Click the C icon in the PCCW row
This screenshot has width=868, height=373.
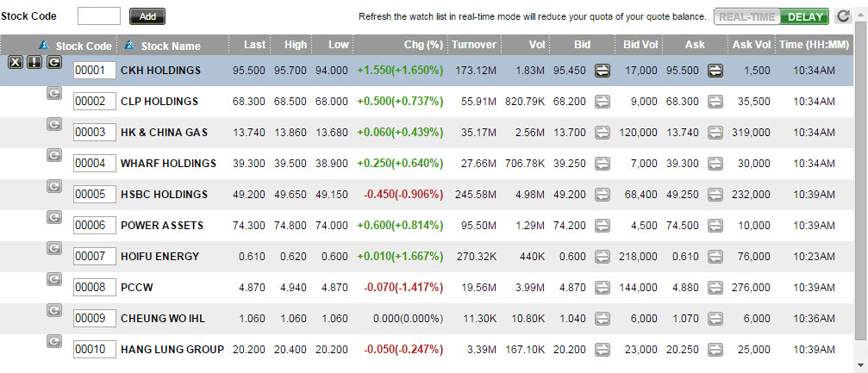coord(53,279)
